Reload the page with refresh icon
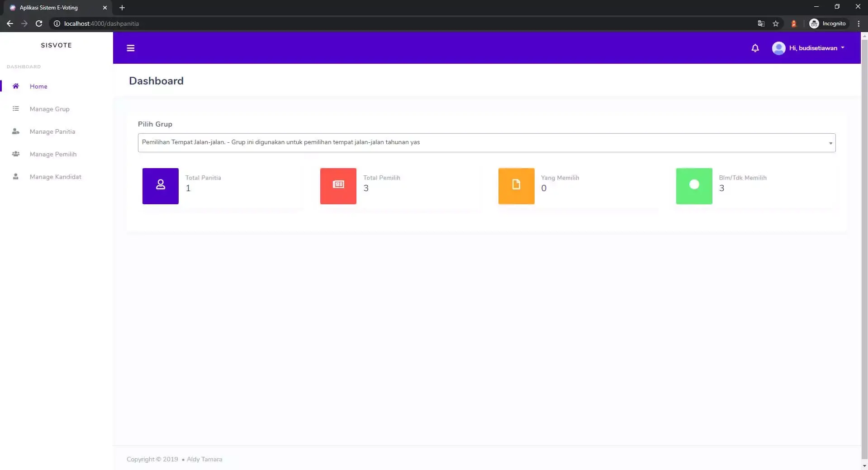This screenshot has width=868, height=470. pos(39,23)
